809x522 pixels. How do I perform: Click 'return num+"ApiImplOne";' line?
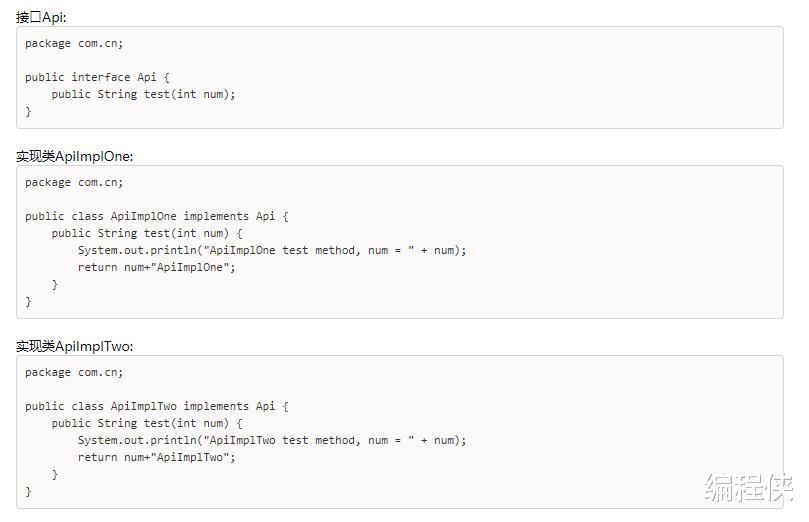pos(156,267)
